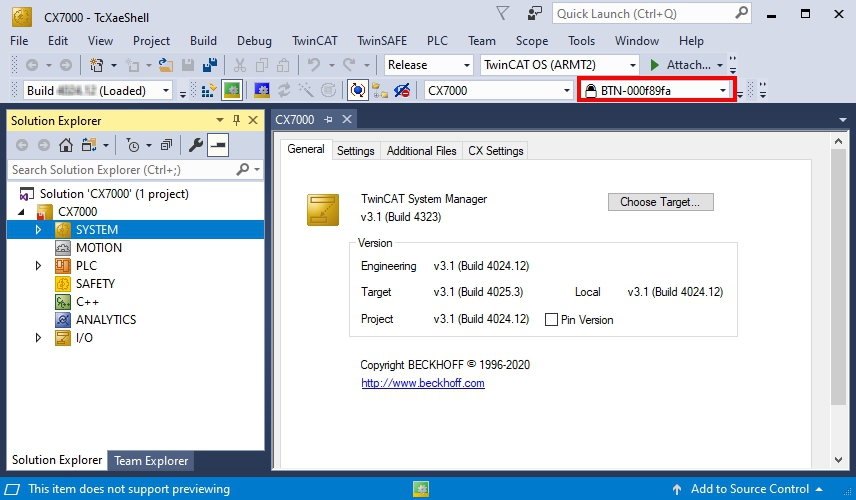This screenshot has height=500, width=856.
Task: Expand the SYSTEM tree node
Action: (x=38, y=230)
